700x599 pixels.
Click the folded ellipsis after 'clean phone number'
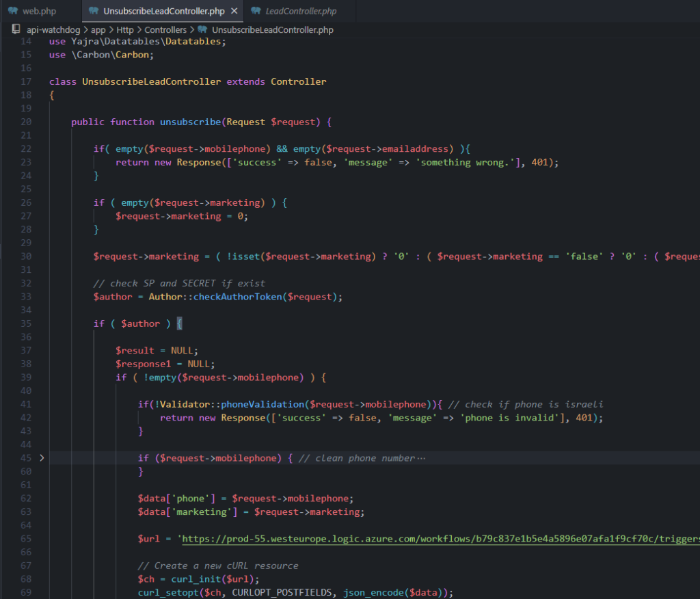(420, 458)
